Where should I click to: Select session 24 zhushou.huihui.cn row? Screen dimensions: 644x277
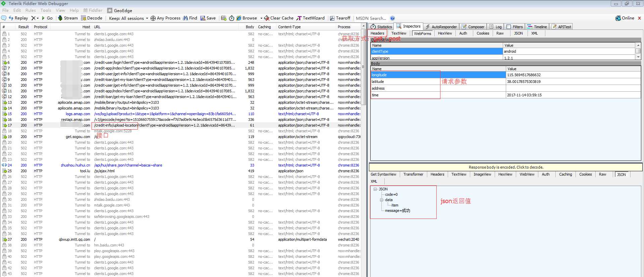pos(181,165)
